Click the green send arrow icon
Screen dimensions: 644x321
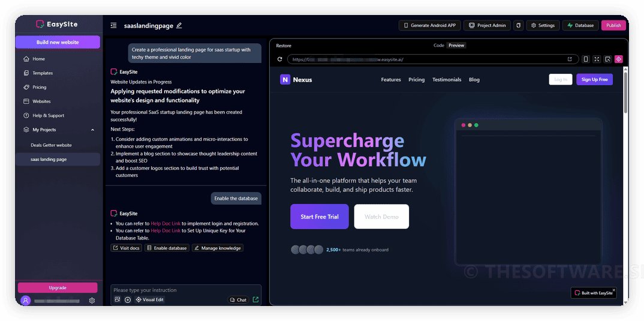(x=255, y=299)
